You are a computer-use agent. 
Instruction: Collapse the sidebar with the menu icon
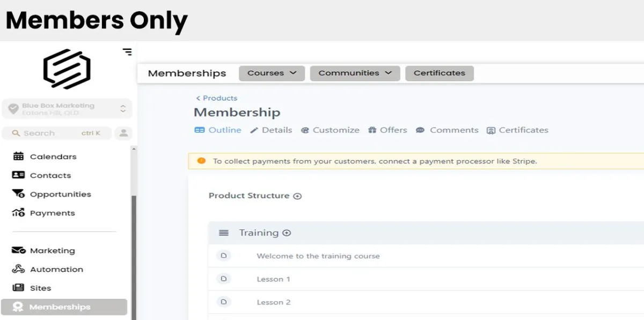[x=127, y=52]
